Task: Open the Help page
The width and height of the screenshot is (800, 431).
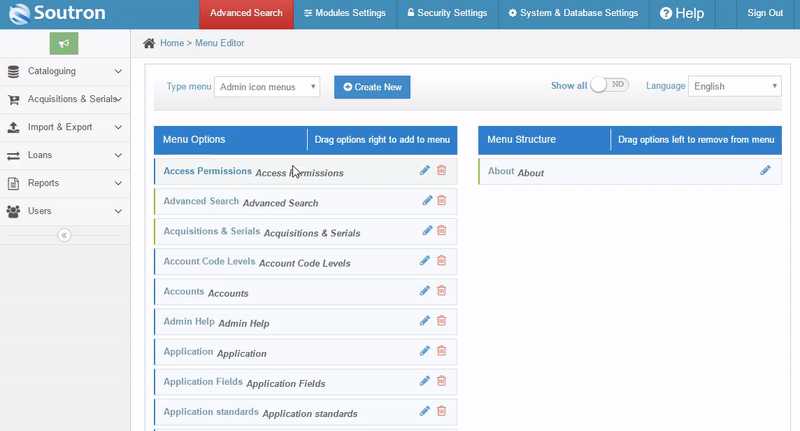Action: (x=682, y=13)
